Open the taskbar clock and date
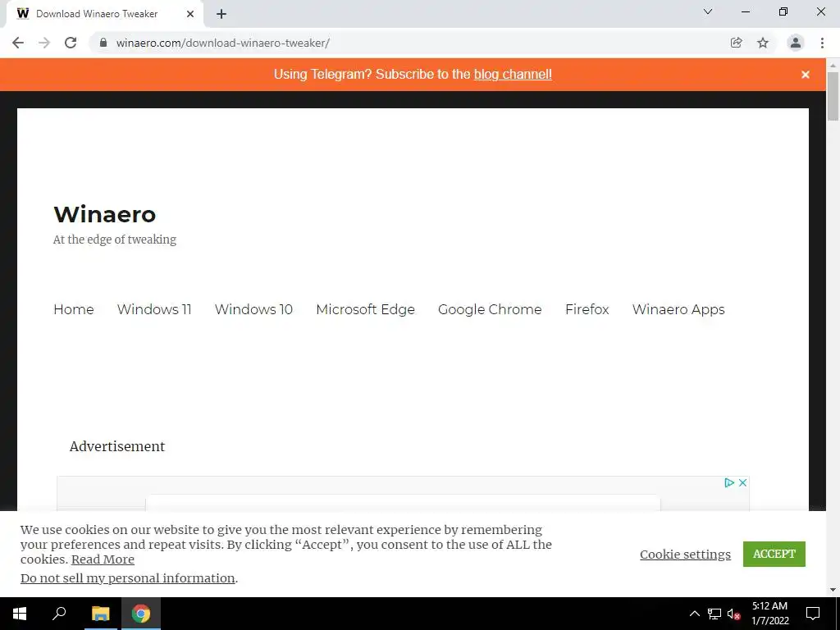The height and width of the screenshot is (630, 840). point(769,614)
